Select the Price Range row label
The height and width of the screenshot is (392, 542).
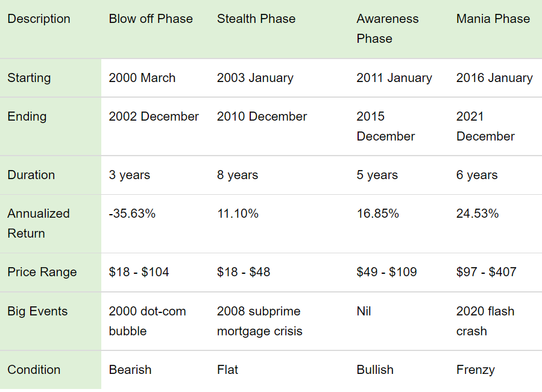pos(42,272)
